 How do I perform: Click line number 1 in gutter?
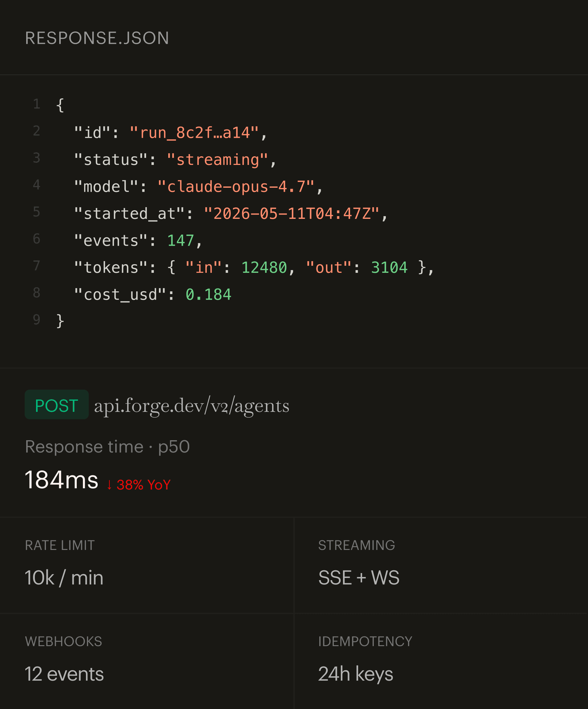(37, 104)
